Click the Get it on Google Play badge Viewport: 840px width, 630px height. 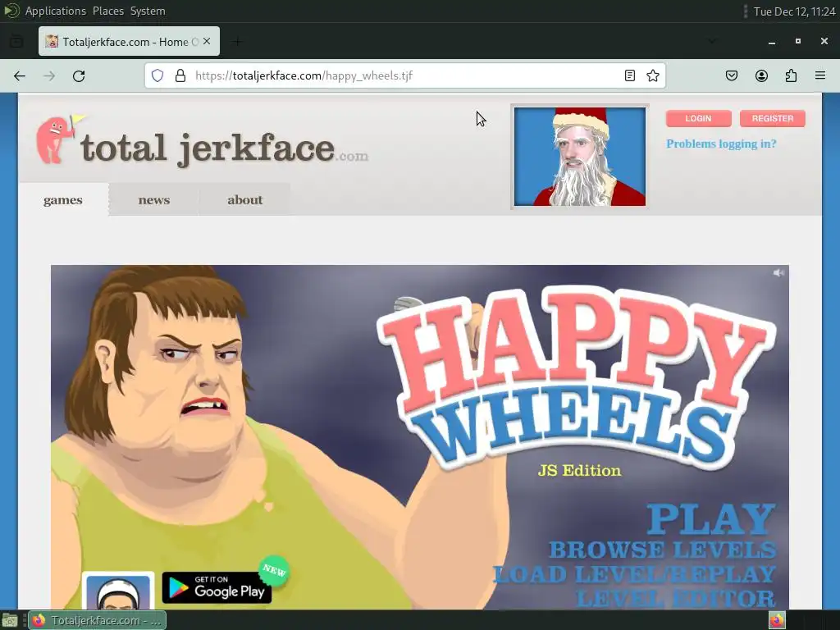[x=217, y=587]
